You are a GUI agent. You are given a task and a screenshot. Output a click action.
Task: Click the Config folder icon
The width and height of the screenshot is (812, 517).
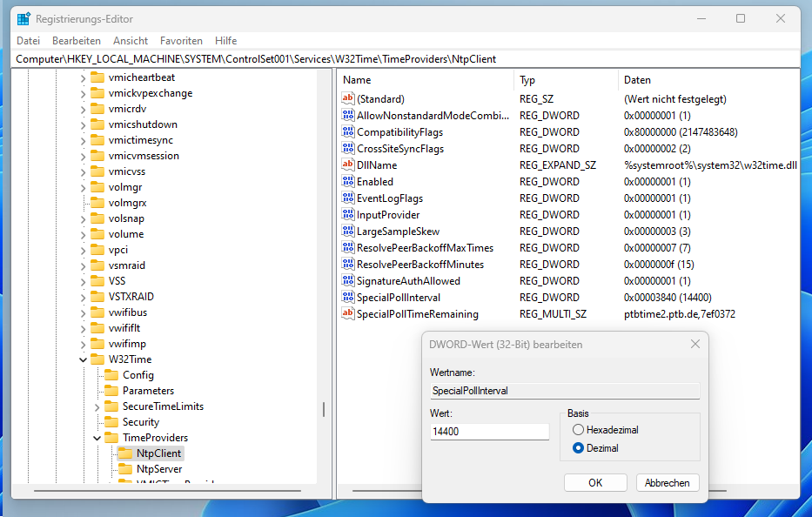tap(111, 375)
